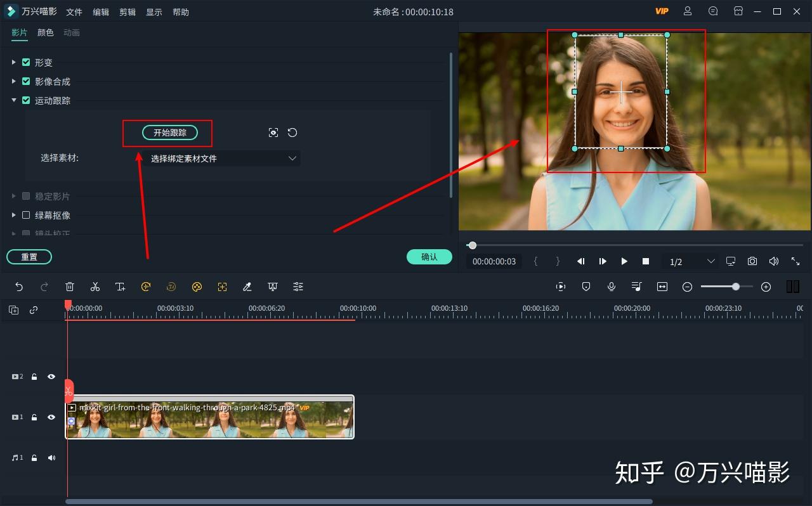Image resolution: width=812 pixels, height=506 pixels.
Task: Click the undo arrow in timeline toolbar
Action: [x=19, y=287]
